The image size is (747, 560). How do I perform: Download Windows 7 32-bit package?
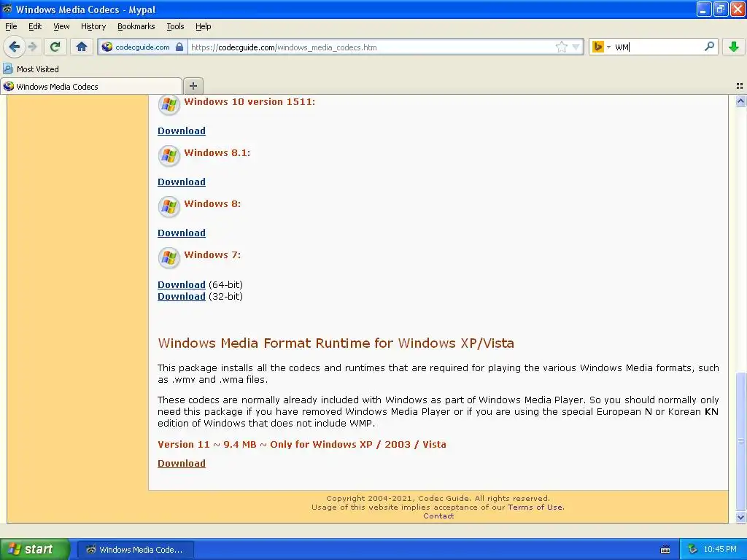point(182,296)
